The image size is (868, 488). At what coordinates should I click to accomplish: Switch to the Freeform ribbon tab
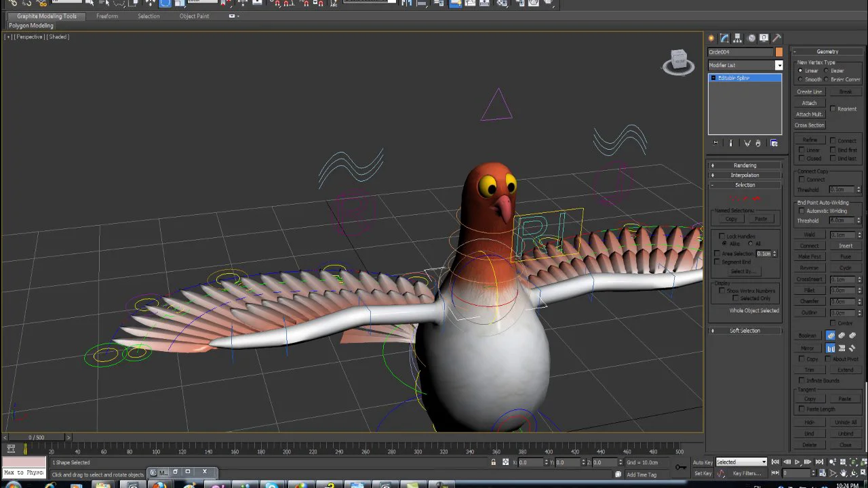[x=107, y=16]
